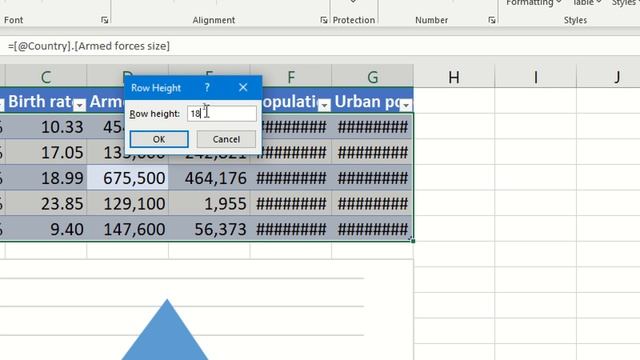Image resolution: width=640 pixels, height=360 pixels.
Task: Select column G header
Action: pos(372,76)
